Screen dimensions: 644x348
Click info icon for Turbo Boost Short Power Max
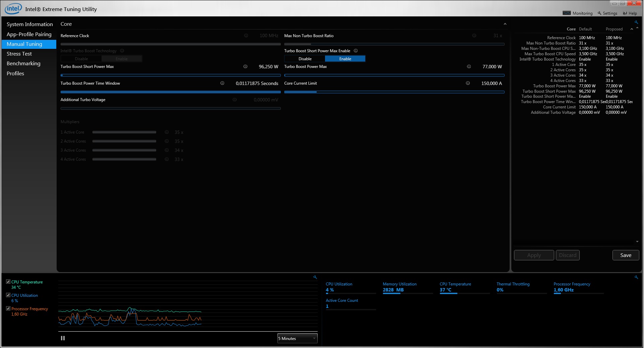pos(245,67)
